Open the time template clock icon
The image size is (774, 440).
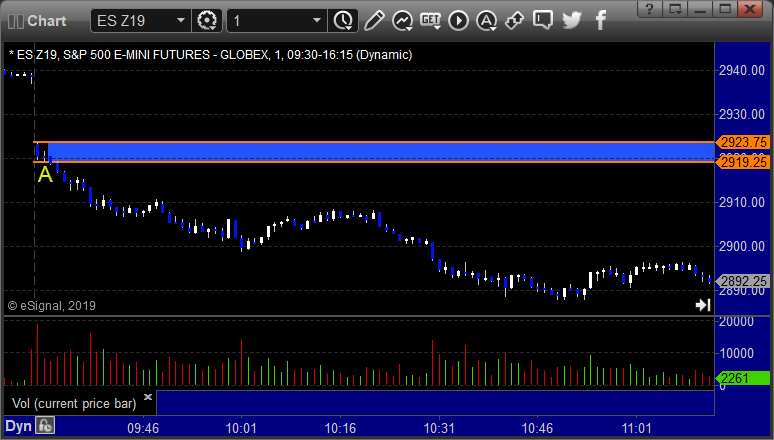point(343,21)
